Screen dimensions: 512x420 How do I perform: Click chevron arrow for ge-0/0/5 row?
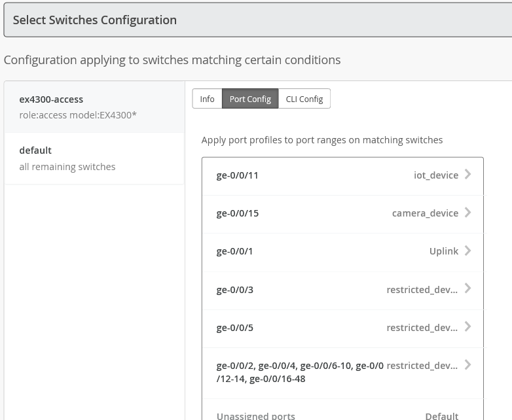click(467, 326)
